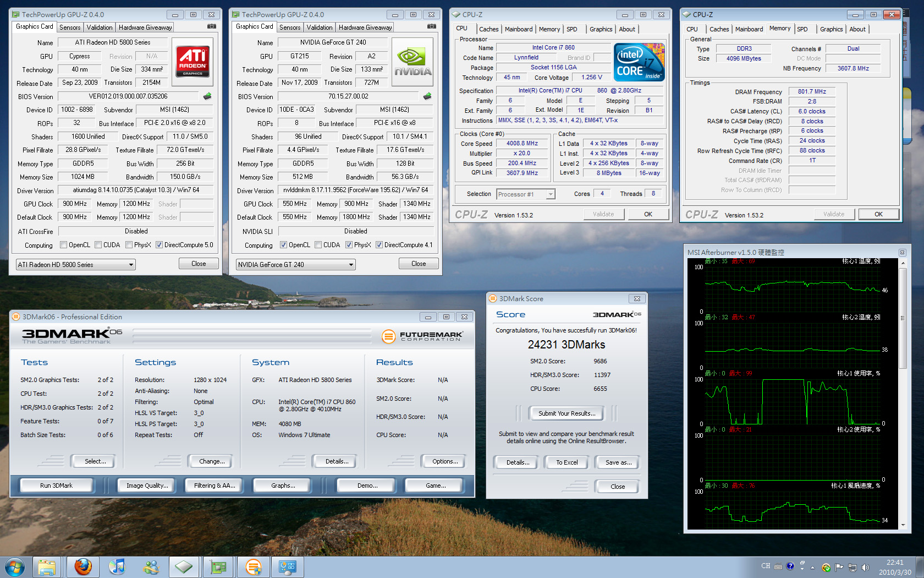Click the BIOS save chip icon in NVIDIA GPU-Z
This screenshot has height=578, width=924.
(x=427, y=96)
